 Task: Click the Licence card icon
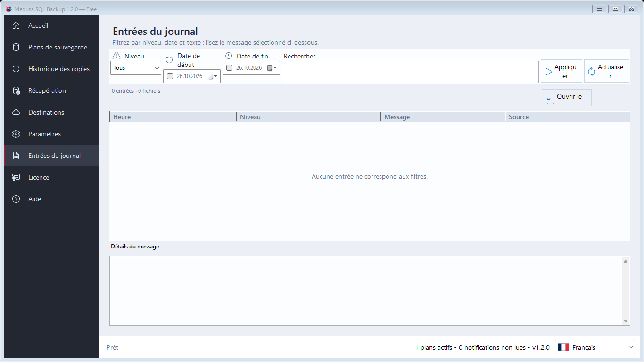(16, 177)
